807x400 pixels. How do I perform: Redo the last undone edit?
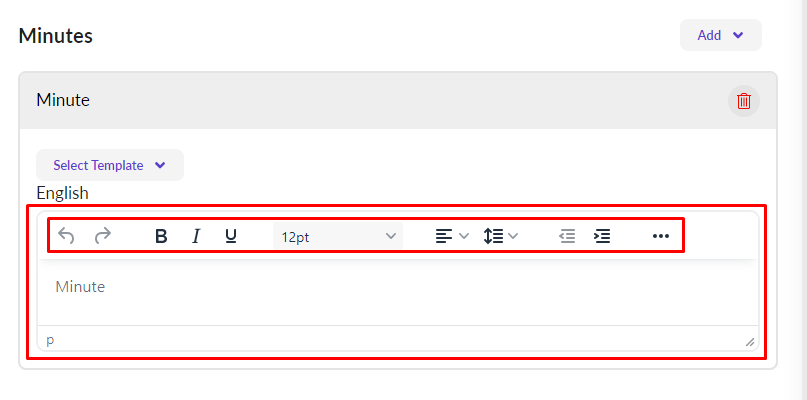tap(102, 236)
